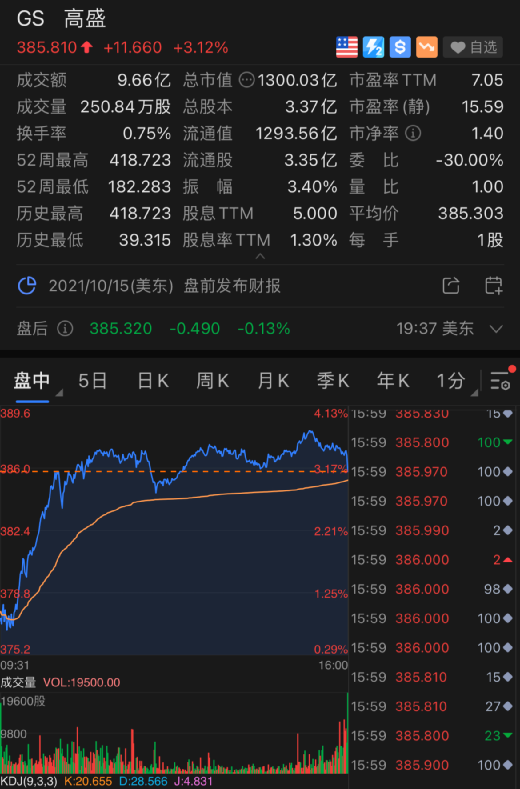
Task: Tap the earnings pie chart icon
Action: click(27, 286)
